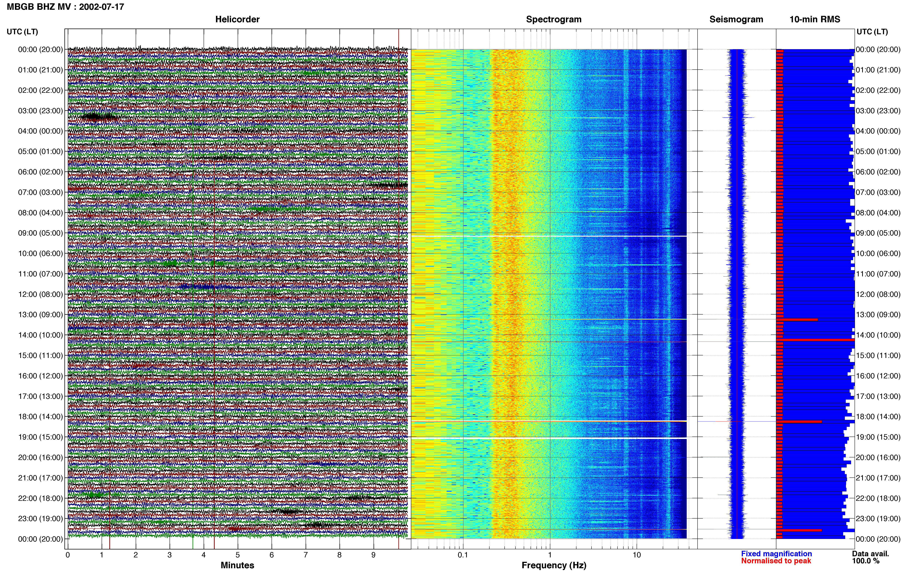Click the right time label '23:00 (19:00)'
924x578 pixels.
coord(878,519)
